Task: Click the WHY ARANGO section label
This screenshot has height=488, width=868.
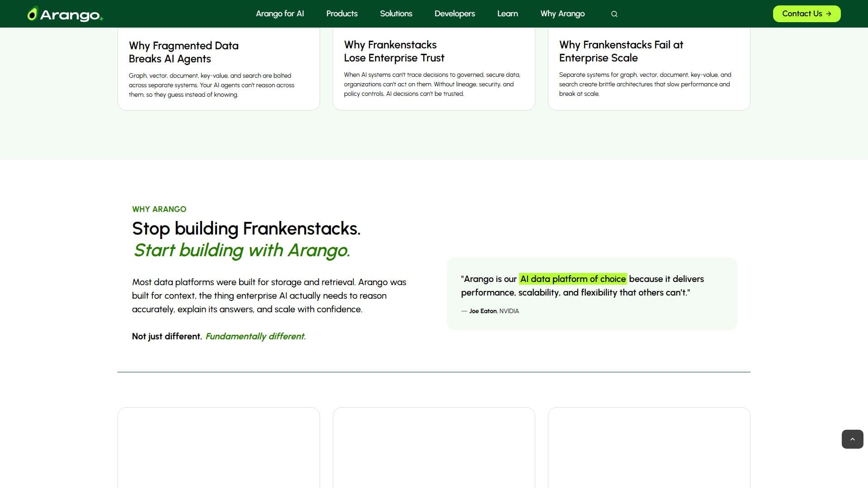Action: coord(159,209)
